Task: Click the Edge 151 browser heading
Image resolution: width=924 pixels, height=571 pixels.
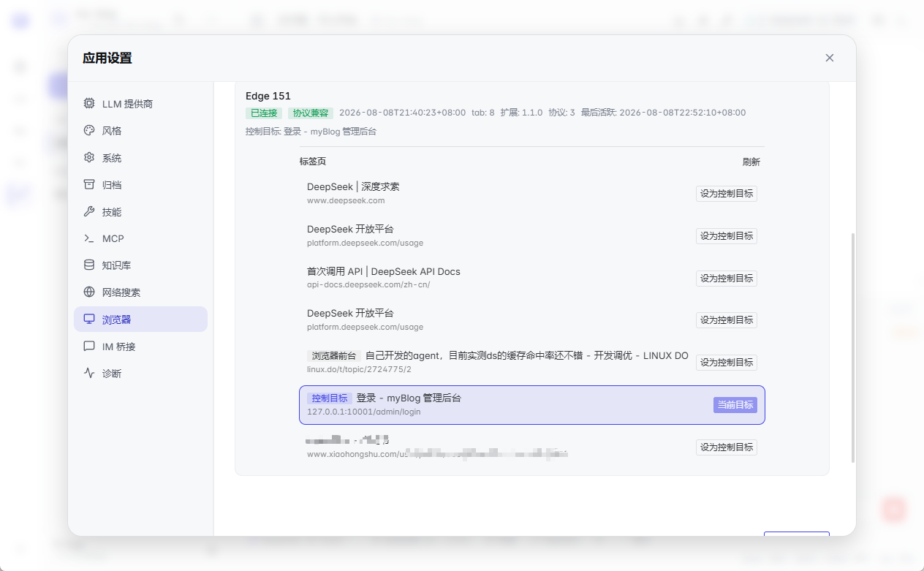Action: coord(268,96)
